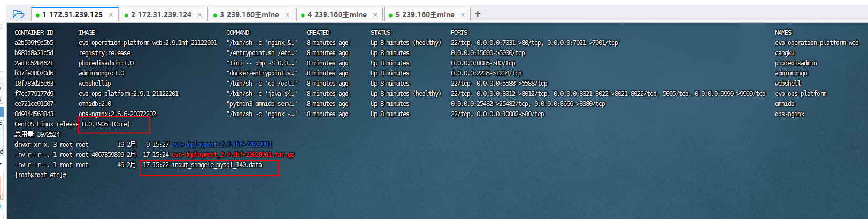Close the 172.31.239.124 tab
Screen dimensions: 868x219
[x=199, y=14]
